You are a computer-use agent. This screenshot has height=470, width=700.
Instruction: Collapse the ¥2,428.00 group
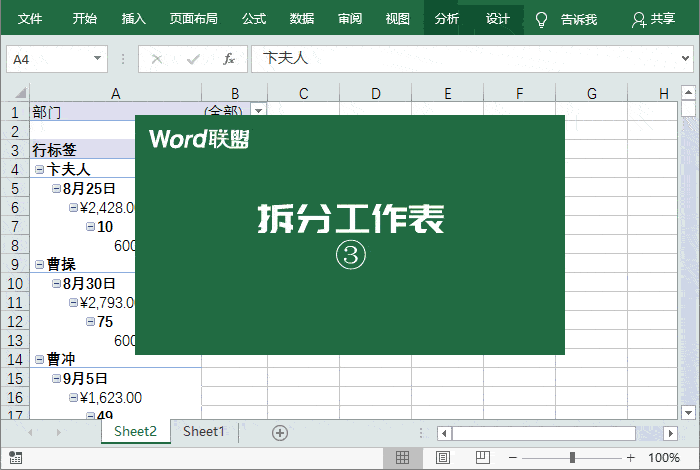coord(74,208)
